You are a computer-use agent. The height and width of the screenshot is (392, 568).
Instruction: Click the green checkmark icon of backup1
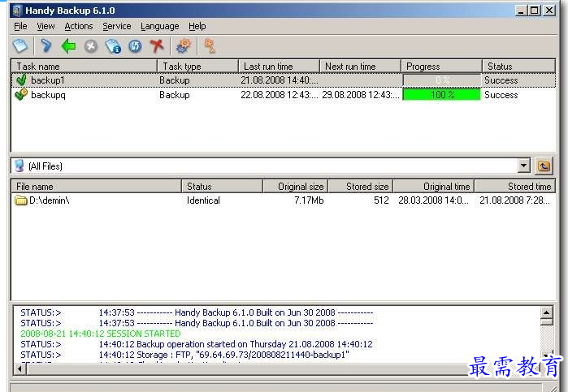[21, 80]
